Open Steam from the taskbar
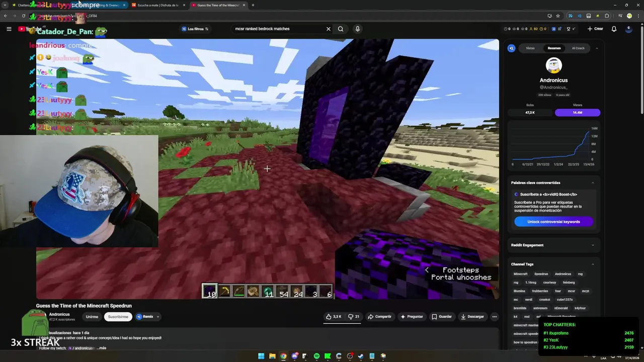 coord(361,356)
